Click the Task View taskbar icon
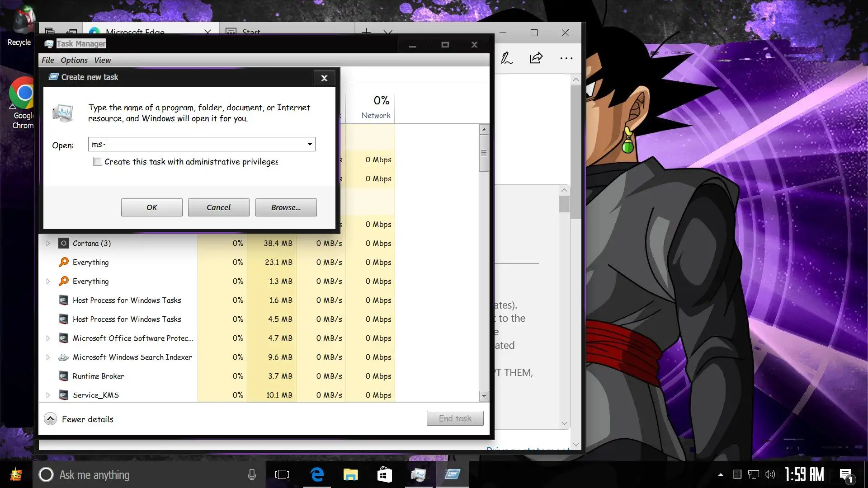 [x=282, y=474]
